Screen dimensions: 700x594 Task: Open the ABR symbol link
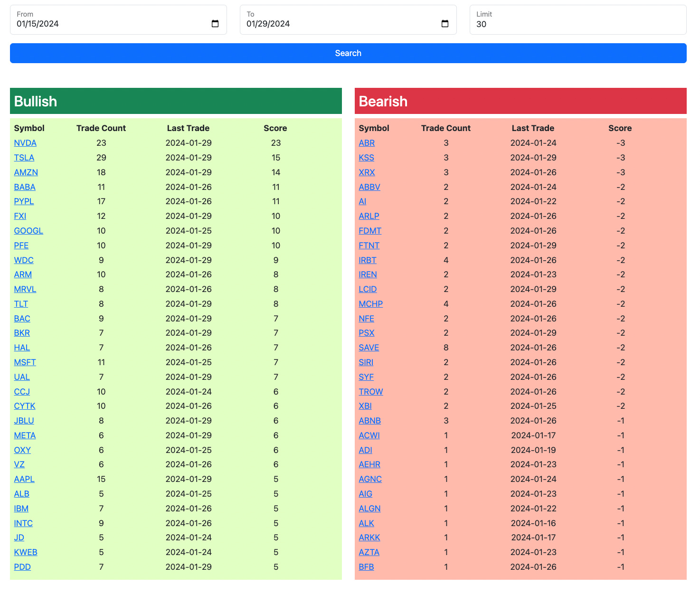367,143
